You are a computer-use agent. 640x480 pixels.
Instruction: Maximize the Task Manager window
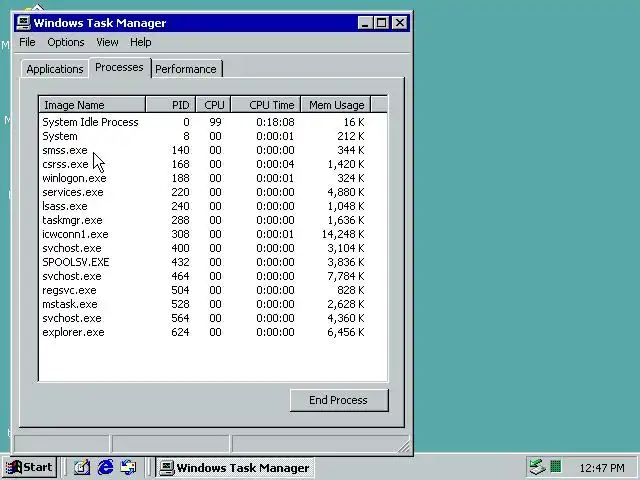(x=381, y=23)
